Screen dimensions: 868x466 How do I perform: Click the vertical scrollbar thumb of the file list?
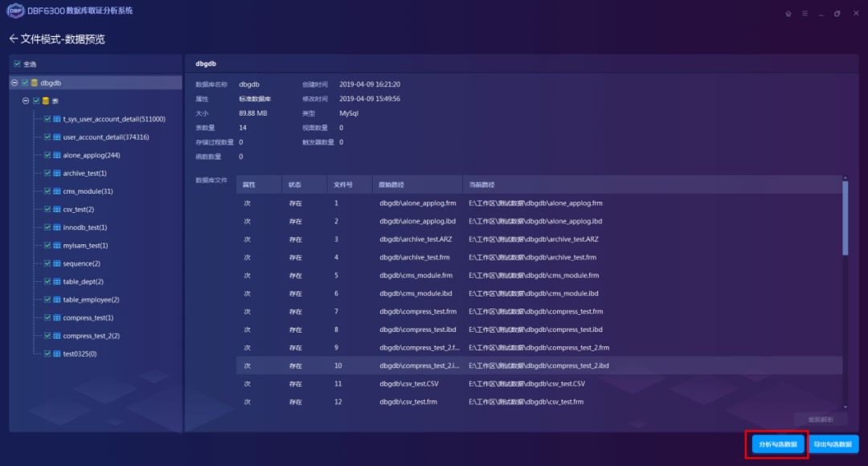pyautogui.click(x=845, y=218)
